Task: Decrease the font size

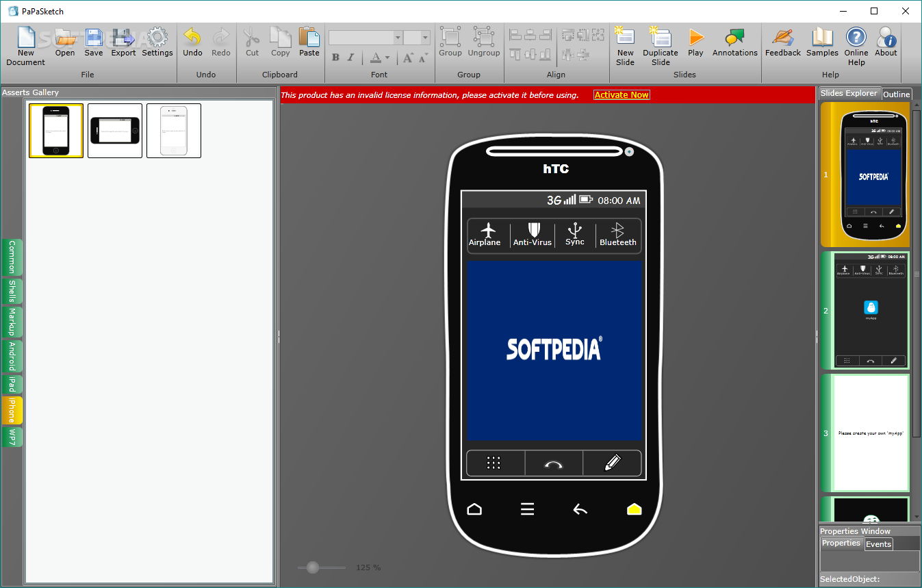Action: tap(423, 57)
